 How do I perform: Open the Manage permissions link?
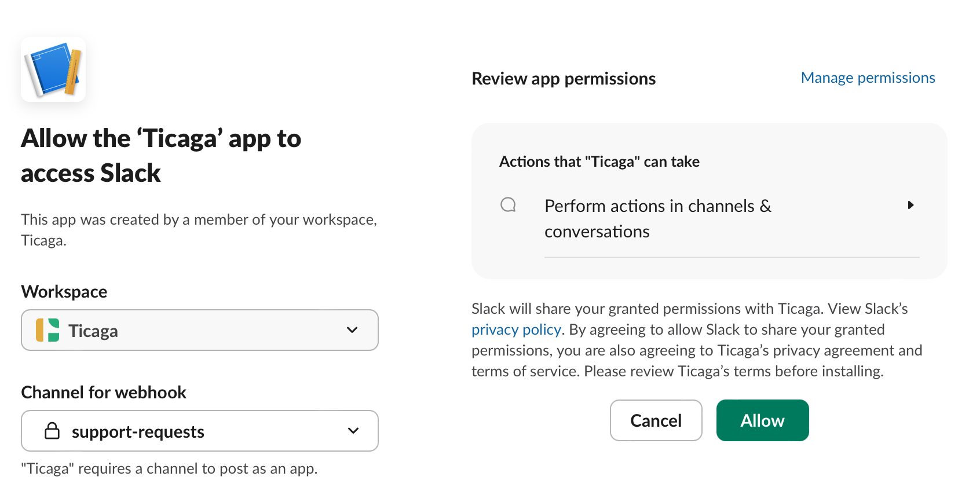click(x=868, y=78)
